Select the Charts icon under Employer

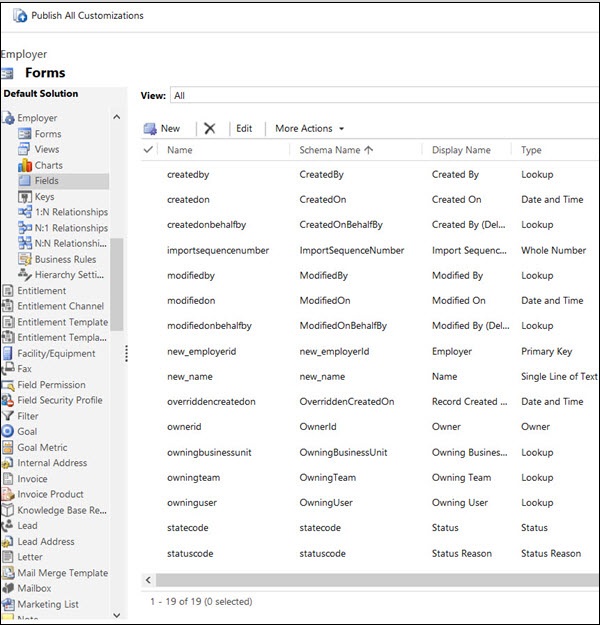point(25,165)
